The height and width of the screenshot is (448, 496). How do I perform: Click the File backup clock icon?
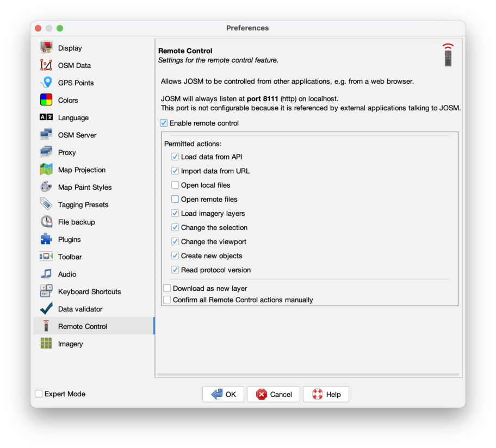pyautogui.click(x=46, y=222)
